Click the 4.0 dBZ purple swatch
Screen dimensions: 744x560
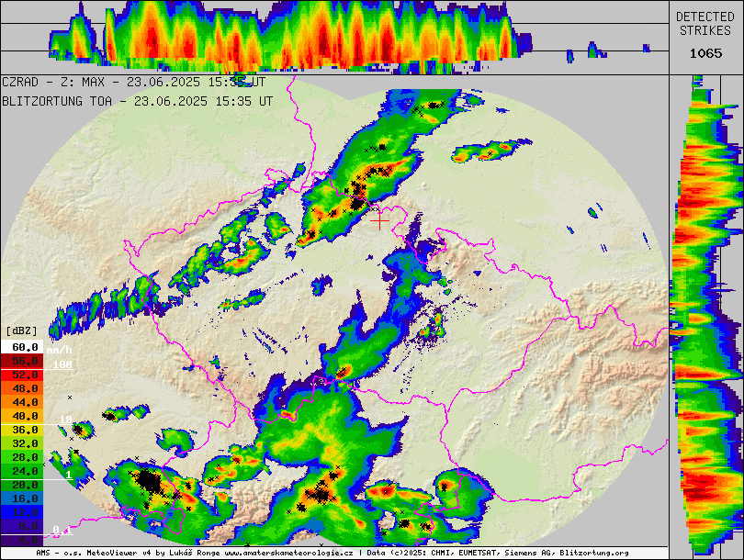22,540
